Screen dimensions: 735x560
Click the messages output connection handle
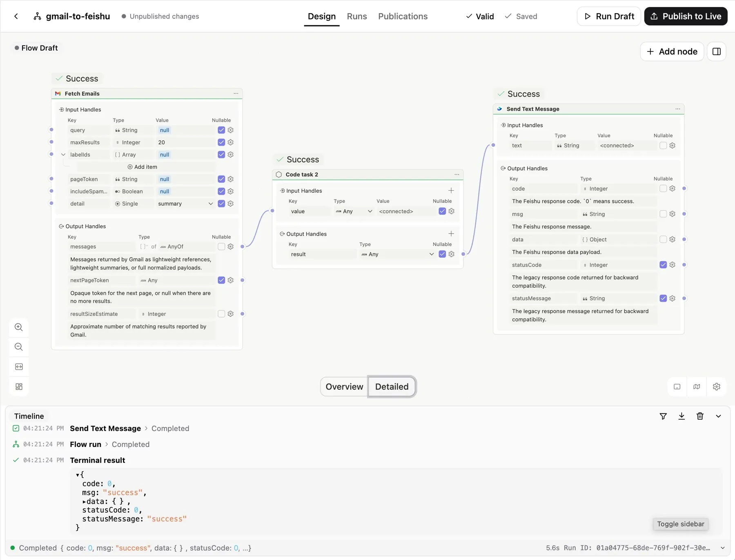click(x=243, y=247)
